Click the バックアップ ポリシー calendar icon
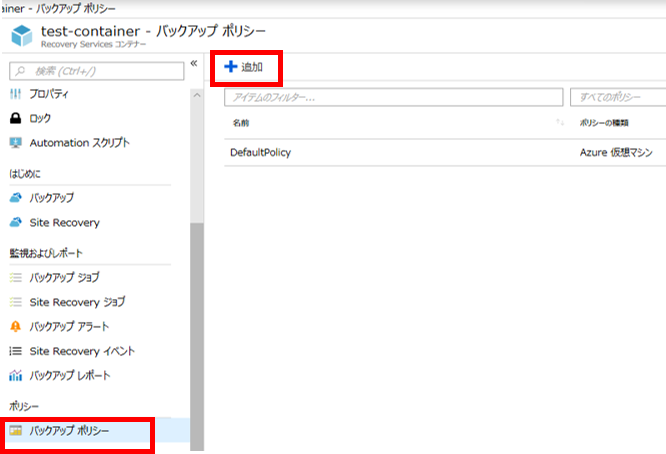 [x=16, y=431]
